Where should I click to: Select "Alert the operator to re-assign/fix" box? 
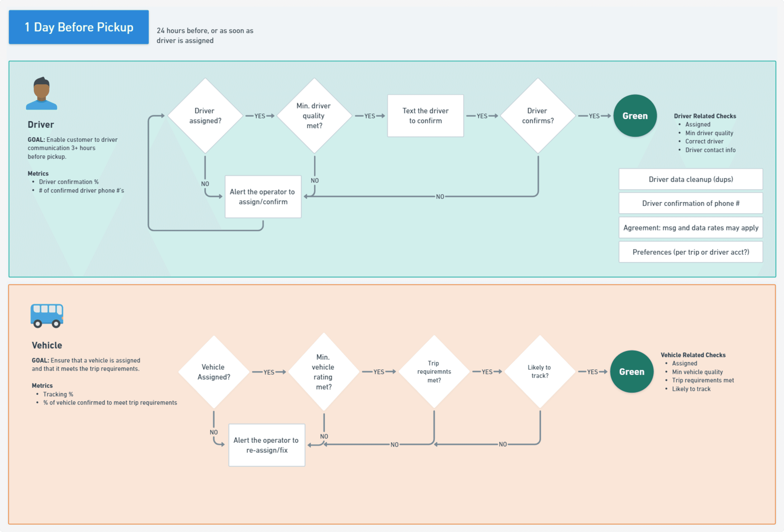(267, 445)
